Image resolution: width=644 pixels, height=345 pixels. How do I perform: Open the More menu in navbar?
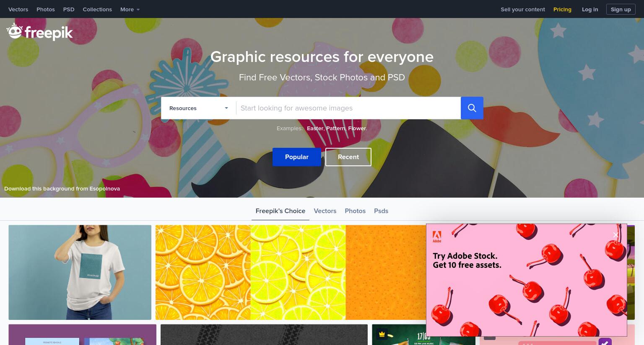[x=130, y=9]
